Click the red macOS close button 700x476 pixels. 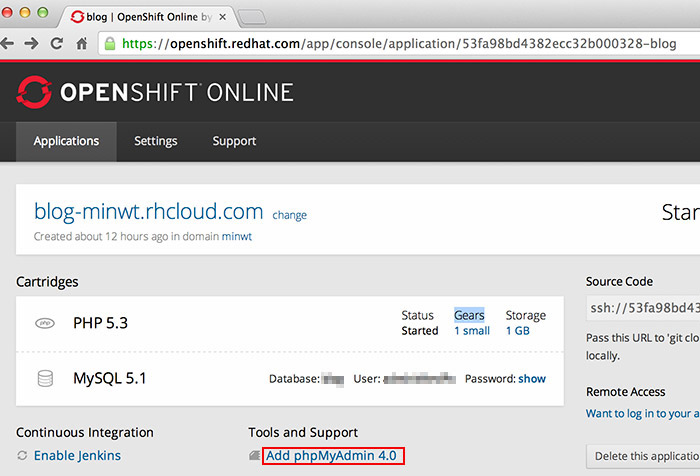pyautogui.click(x=7, y=12)
